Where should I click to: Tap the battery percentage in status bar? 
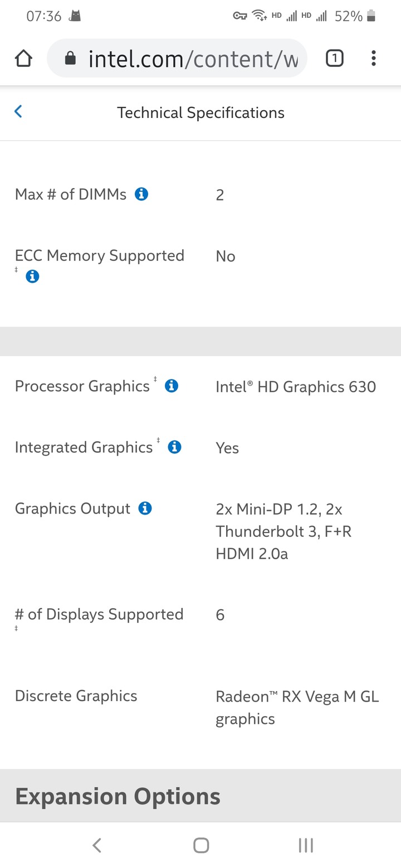click(x=349, y=17)
